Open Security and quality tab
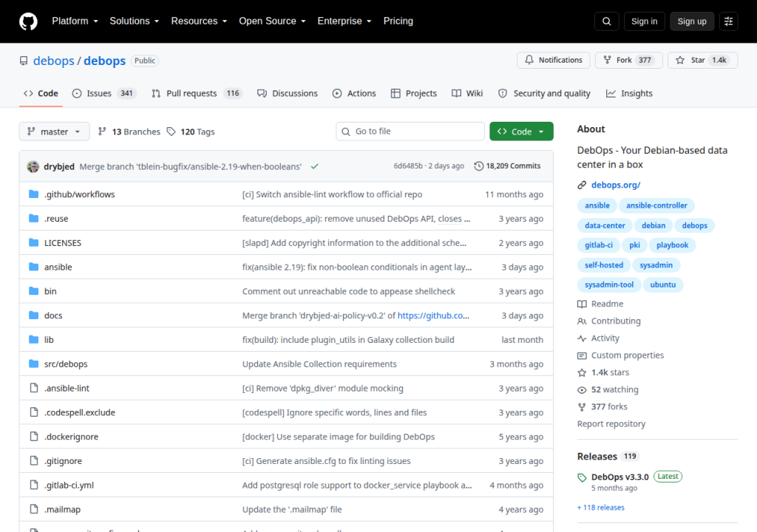Viewport: 757px width, 532px height. tap(544, 93)
